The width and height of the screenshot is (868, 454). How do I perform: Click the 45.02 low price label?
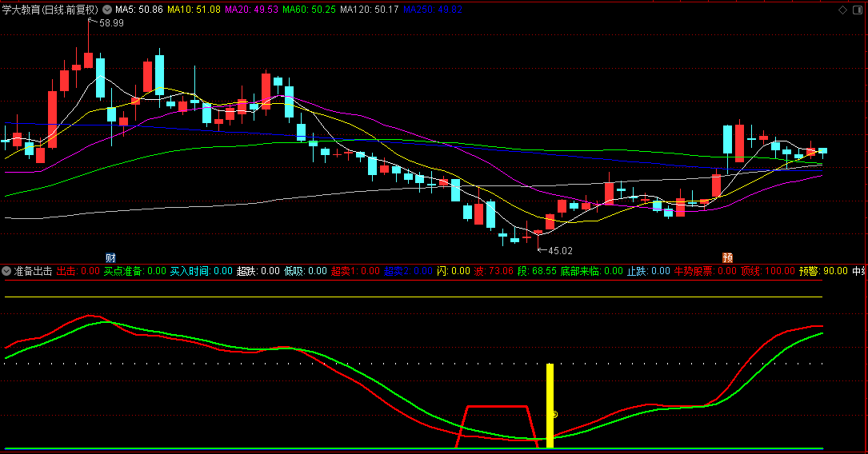coord(560,250)
